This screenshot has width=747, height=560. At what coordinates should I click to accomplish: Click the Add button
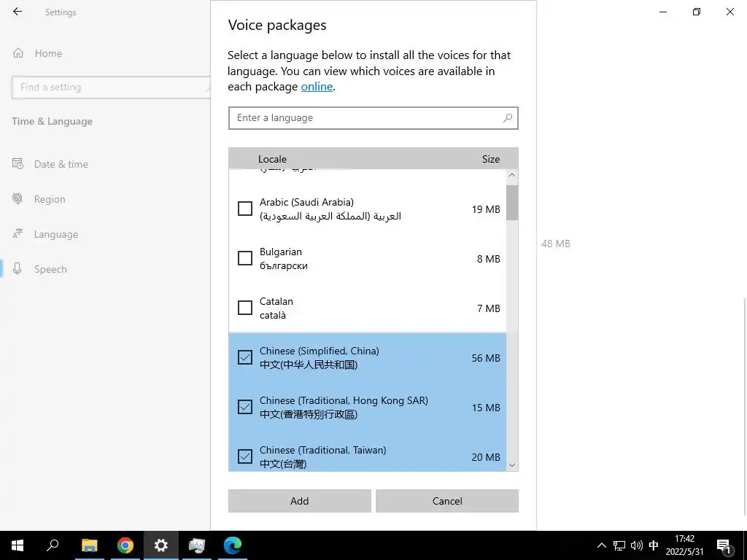coord(299,501)
